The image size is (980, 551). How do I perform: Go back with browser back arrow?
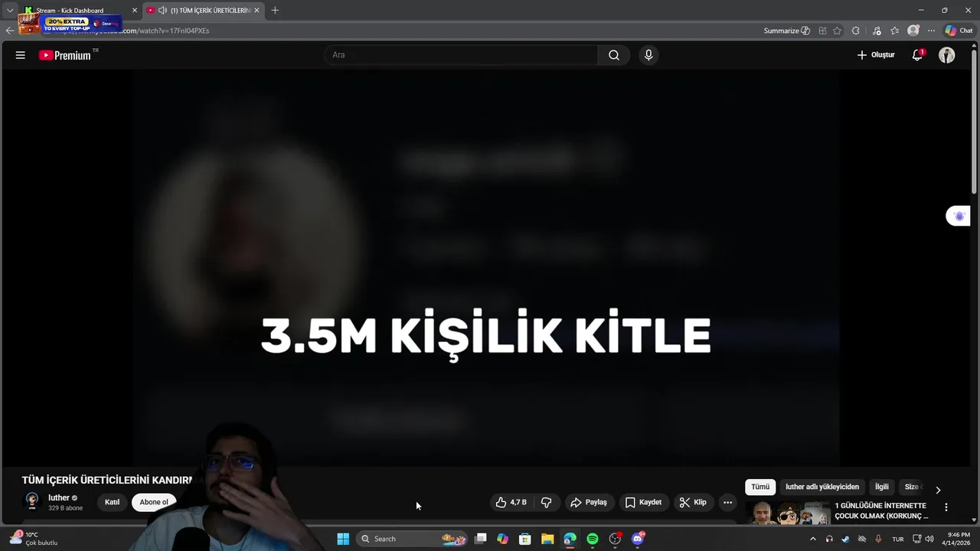tap(10, 31)
